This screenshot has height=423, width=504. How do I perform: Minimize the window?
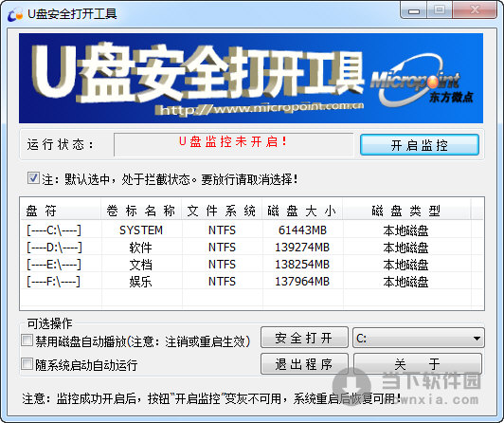(414, 10)
